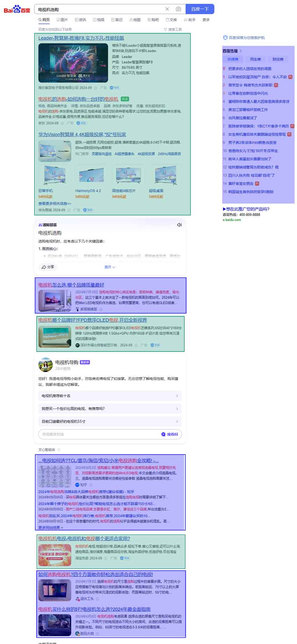This screenshot has width=297, height=644.
Task: Select suggested question 电视机推荐前十名
Action: 110,396
